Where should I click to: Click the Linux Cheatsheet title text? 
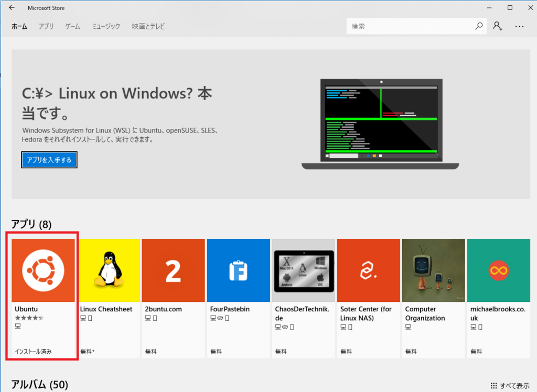coord(106,309)
